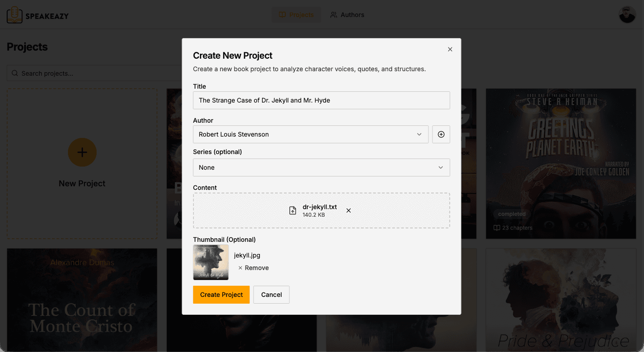Open the Series dropdown set to None
This screenshot has height=352, width=644.
[321, 167]
